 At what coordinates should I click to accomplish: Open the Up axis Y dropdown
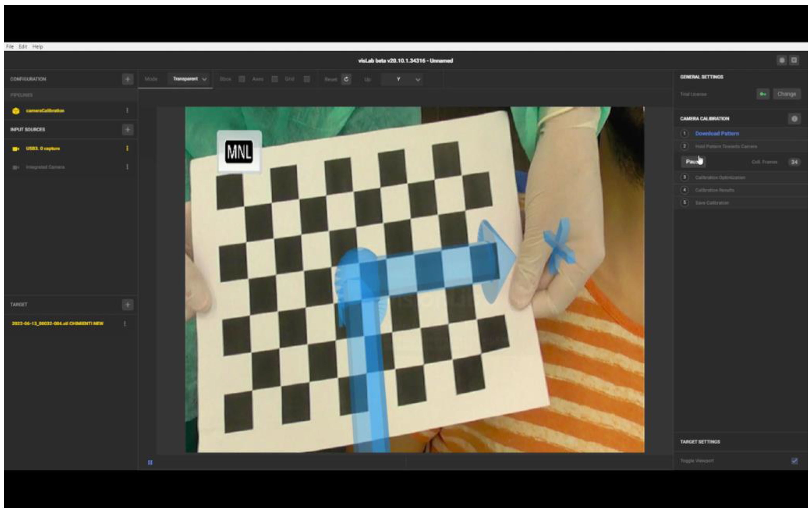(x=402, y=80)
